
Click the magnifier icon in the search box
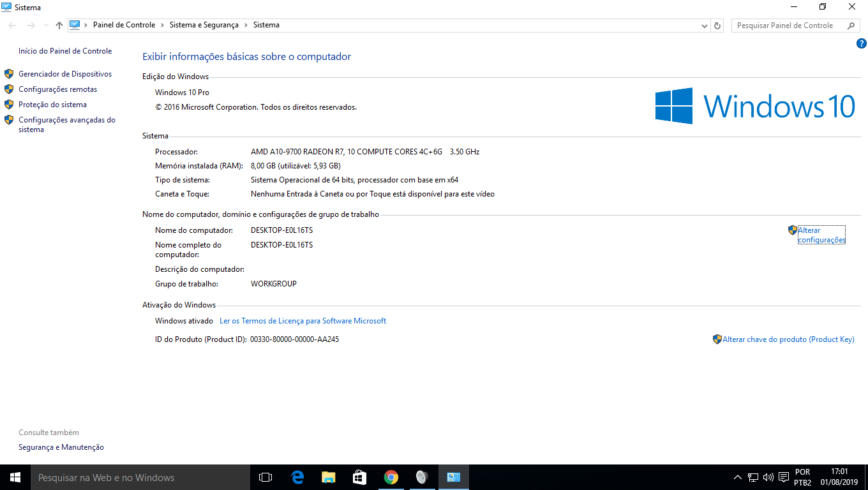pyautogui.click(x=851, y=26)
